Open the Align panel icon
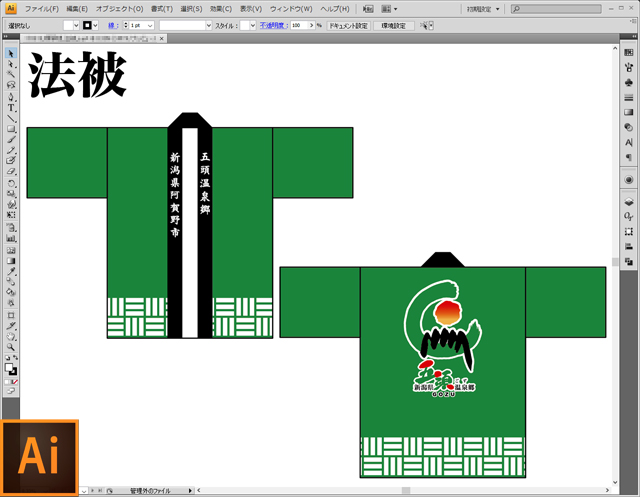The width and height of the screenshot is (640, 497). tap(629, 246)
